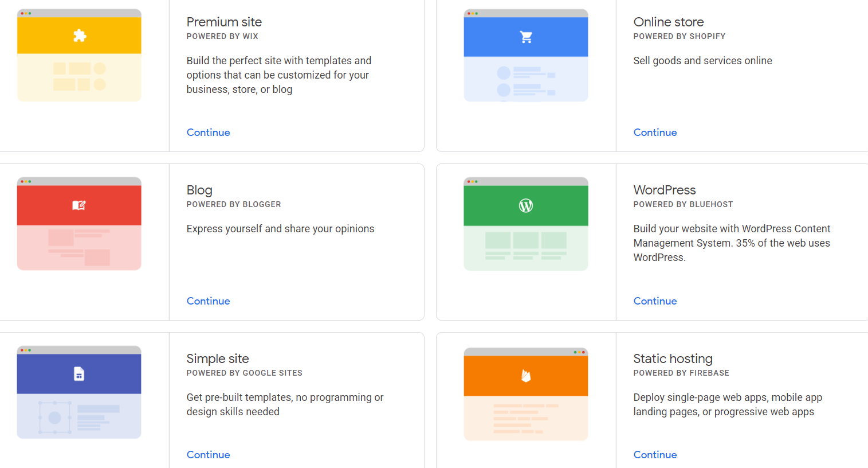The width and height of the screenshot is (868, 468).
Task: Click the 'Build the perfect site with templates' description
Action: (x=279, y=75)
